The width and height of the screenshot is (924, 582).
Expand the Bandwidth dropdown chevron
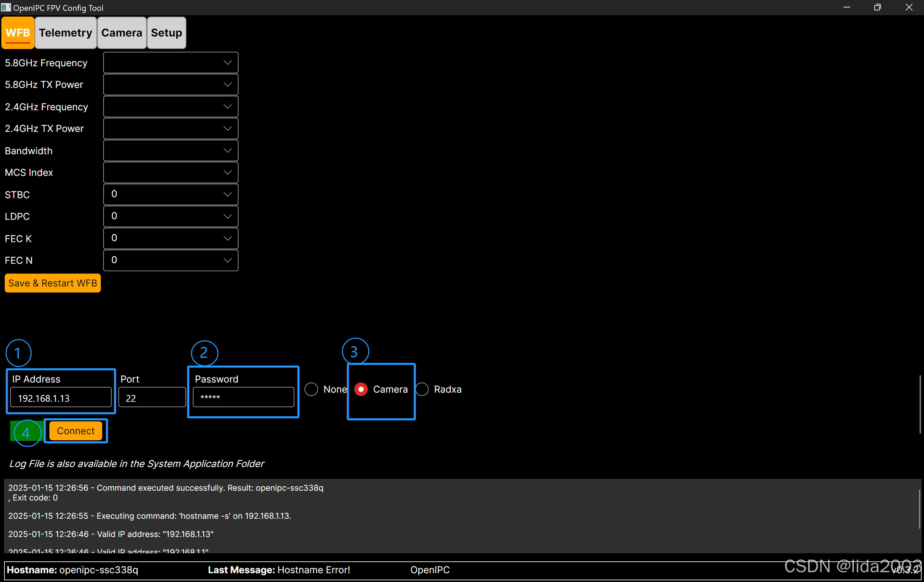pyautogui.click(x=227, y=150)
